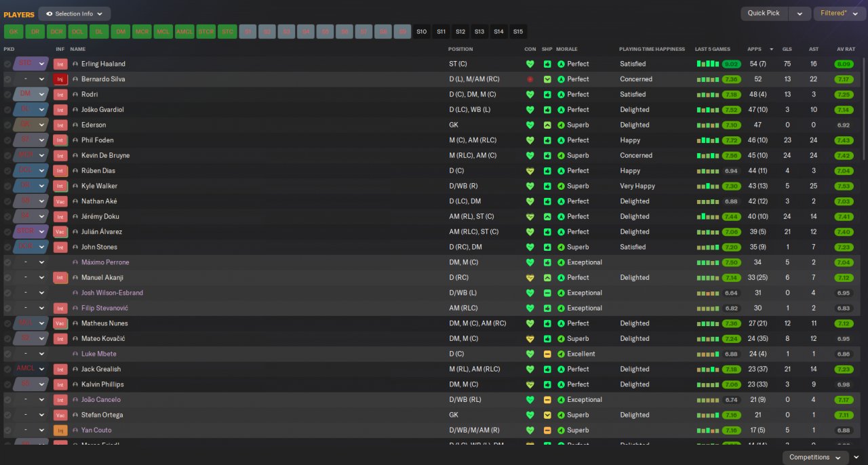Click the player list vertical scrollbar
The height and width of the screenshot is (465, 868).
tap(864, 108)
